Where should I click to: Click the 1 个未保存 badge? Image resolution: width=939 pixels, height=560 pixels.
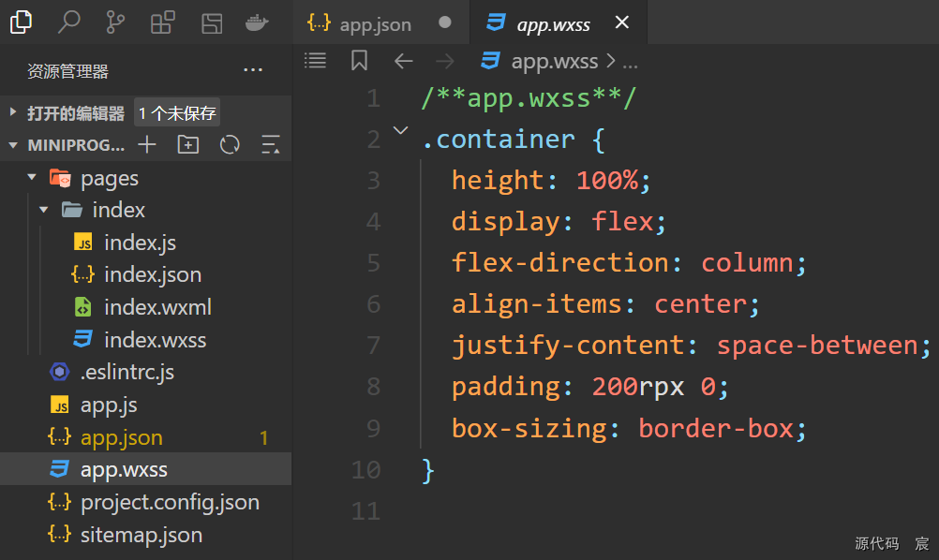point(177,112)
